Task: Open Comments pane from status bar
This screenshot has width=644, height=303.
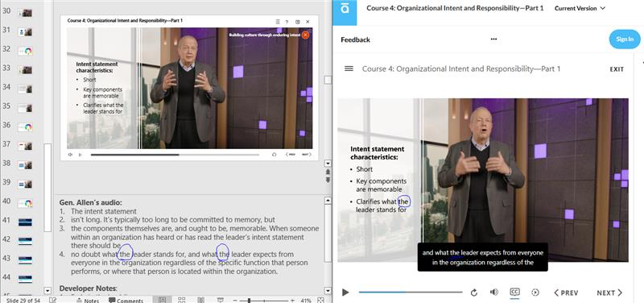Action: coord(126,301)
